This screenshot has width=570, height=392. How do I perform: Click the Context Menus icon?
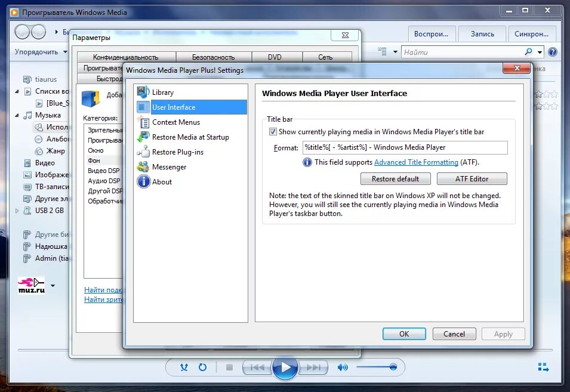pyautogui.click(x=143, y=122)
